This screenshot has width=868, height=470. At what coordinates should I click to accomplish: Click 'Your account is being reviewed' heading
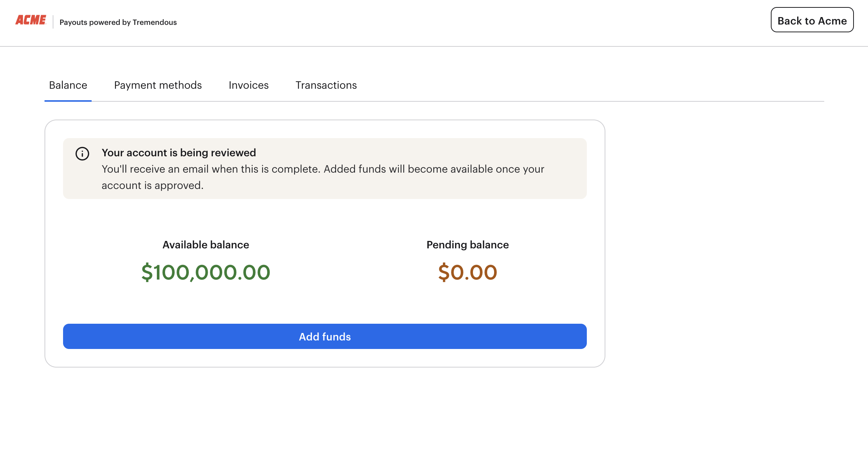pyautogui.click(x=179, y=153)
